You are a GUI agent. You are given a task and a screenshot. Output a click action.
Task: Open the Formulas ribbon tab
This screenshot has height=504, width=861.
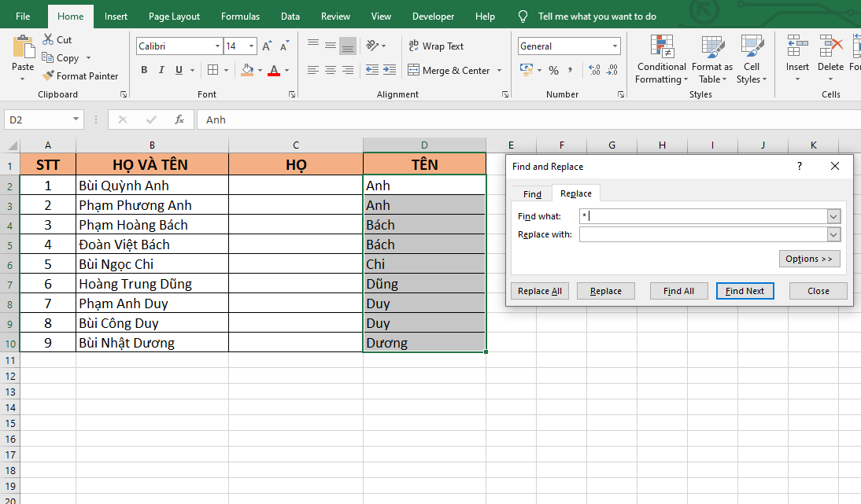[240, 17]
